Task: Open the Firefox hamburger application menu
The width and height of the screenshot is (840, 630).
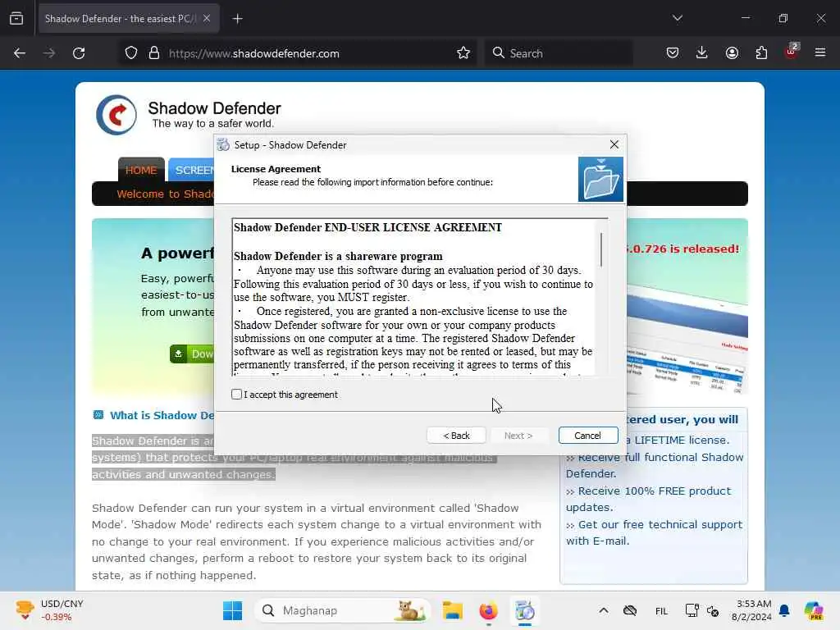Action: (x=820, y=52)
